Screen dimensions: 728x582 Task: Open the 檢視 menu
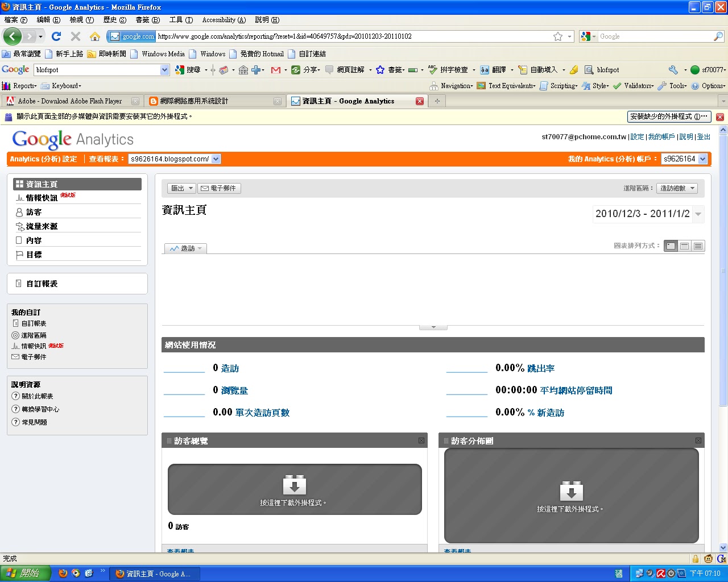81,20
